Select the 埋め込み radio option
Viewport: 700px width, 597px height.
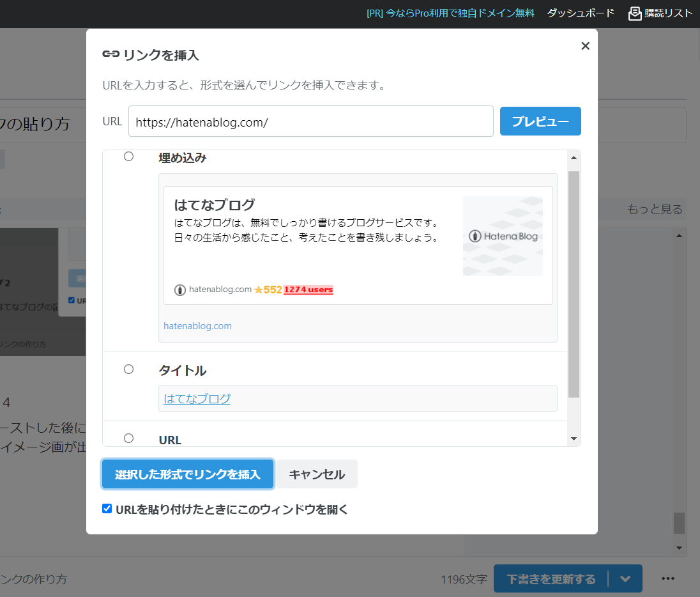pyautogui.click(x=128, y=157)
